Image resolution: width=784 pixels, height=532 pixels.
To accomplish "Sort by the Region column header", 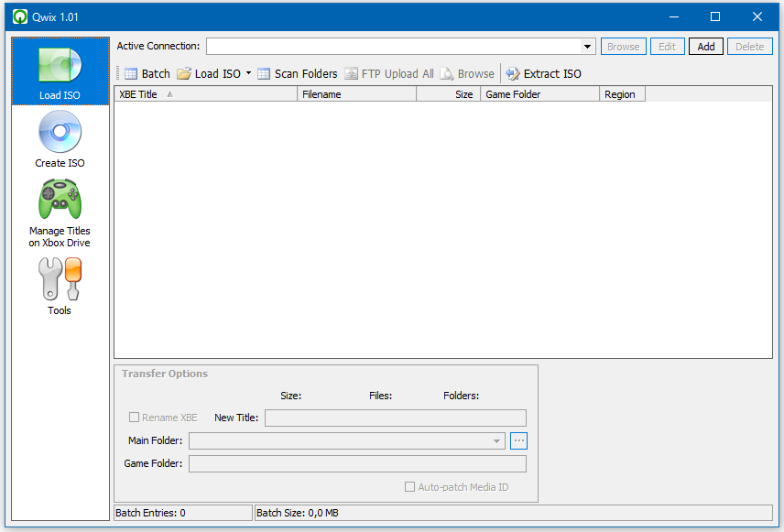I will pos(623,94).
